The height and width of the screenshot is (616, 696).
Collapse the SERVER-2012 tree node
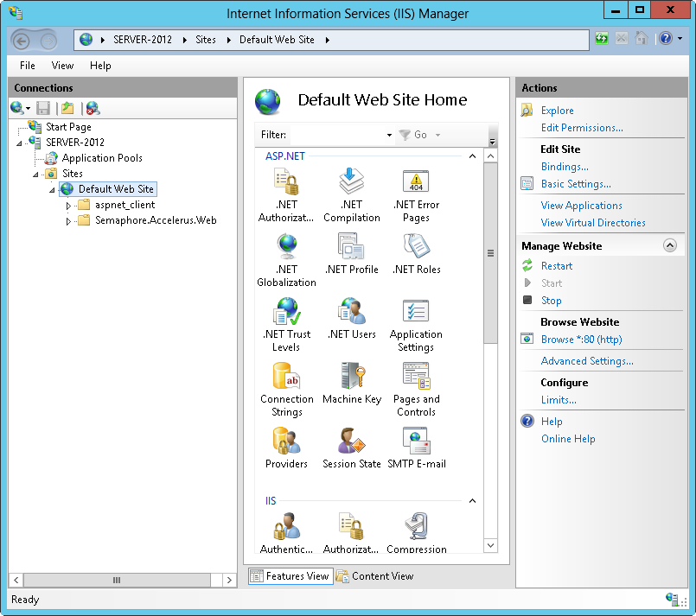pyautogui.click(x=19, y=143)
